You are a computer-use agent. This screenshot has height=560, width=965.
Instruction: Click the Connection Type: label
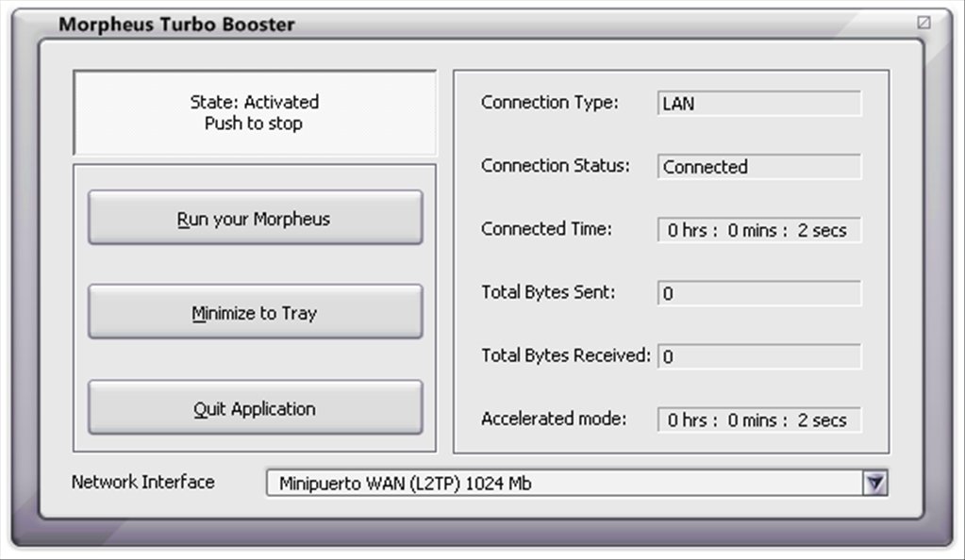tap(550, 102)
